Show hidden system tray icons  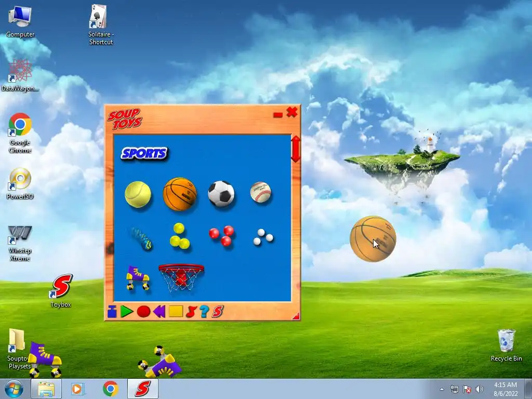442,389
